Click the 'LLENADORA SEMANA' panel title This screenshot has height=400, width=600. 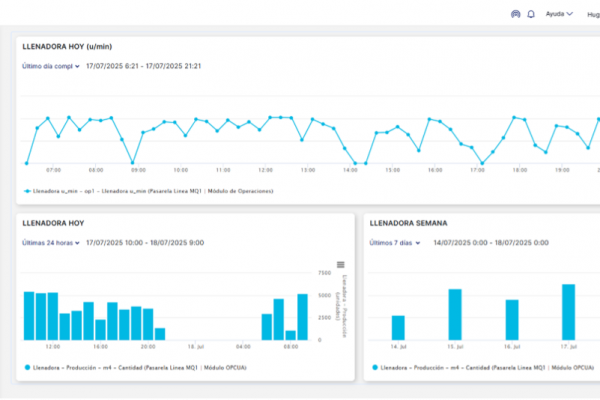(408, 223)
